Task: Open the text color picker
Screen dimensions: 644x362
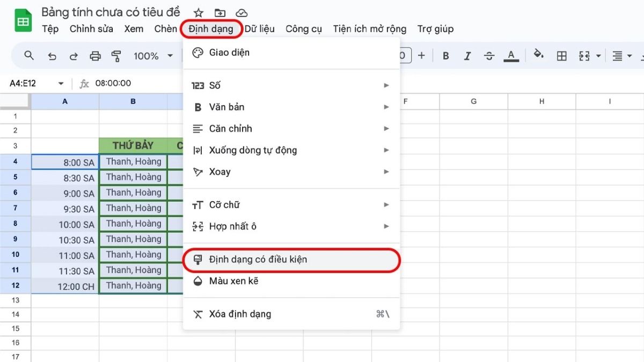Action: pyautogui.click(x=511, y=56)
